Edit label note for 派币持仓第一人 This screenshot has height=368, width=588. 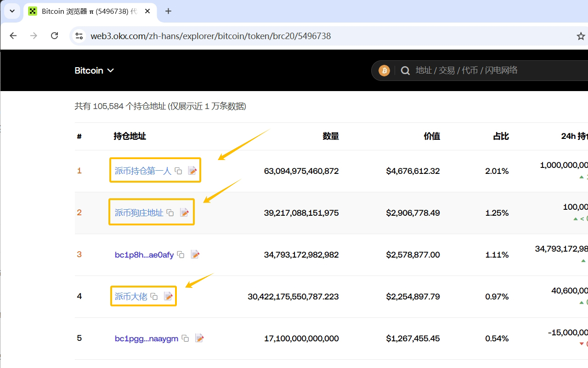[x=192, y=171]
